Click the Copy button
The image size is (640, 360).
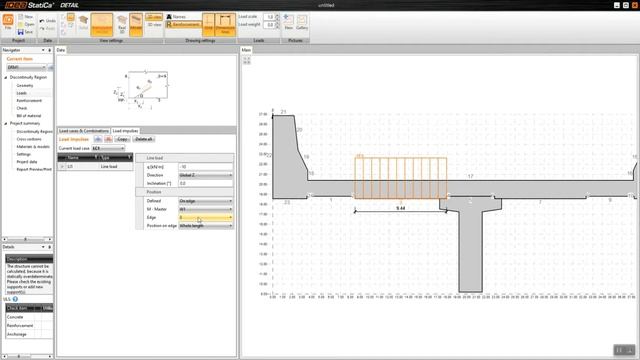click(122, 139)
